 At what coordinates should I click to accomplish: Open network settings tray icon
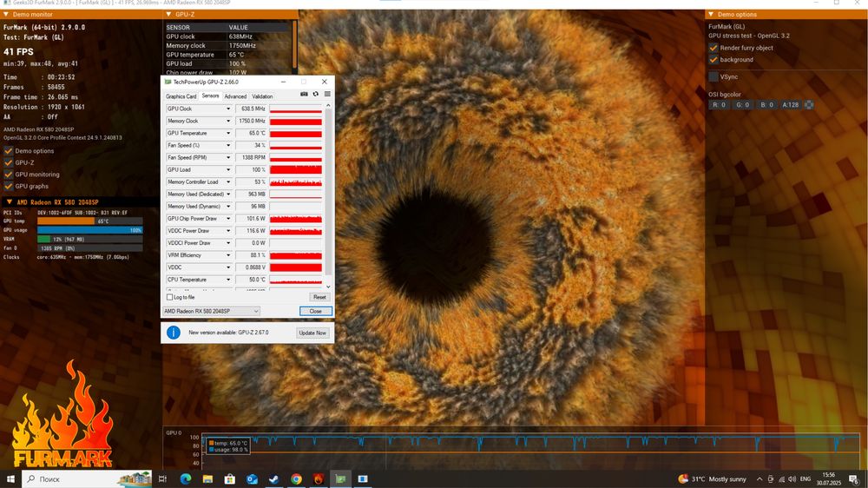[x=781, y=479]
